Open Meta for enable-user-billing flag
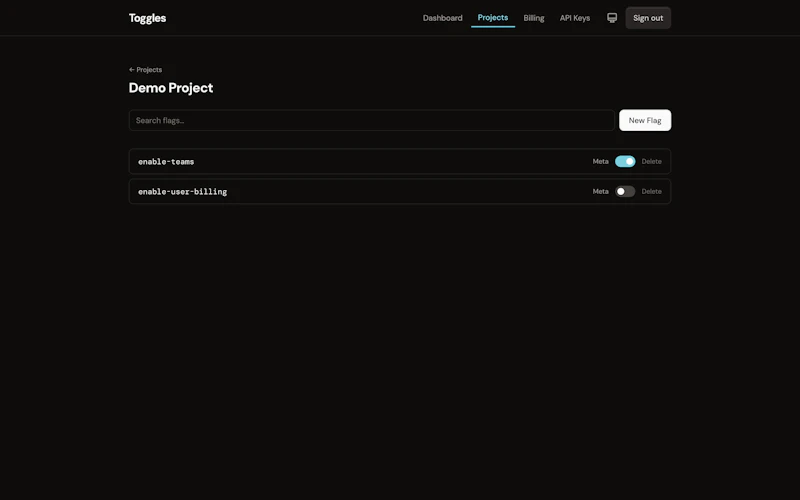800x500 pixels. tap(601, 191)
